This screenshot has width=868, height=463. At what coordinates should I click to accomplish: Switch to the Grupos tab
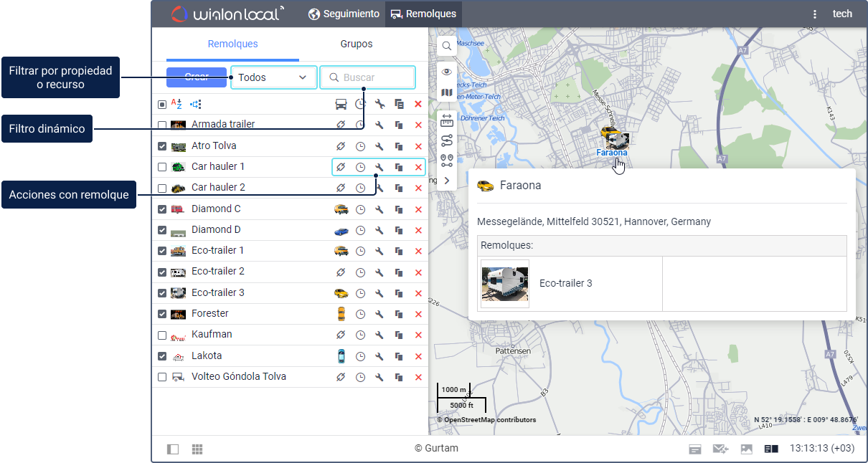click(357, 44)
